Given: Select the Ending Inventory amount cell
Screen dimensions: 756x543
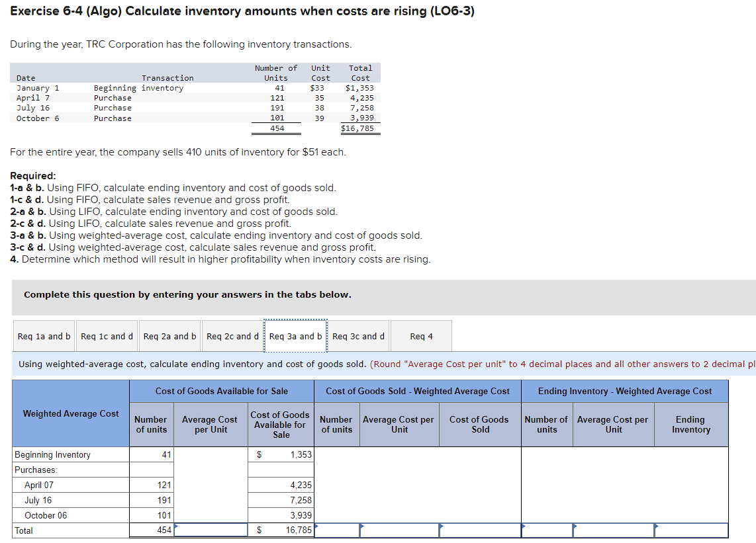Looking at the screenshot, I should [690, 530].
